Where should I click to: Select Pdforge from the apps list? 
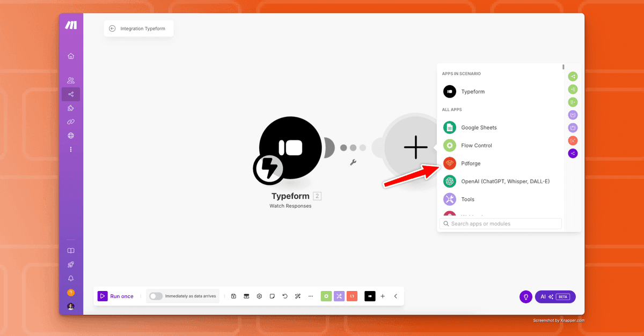(471, 163)
